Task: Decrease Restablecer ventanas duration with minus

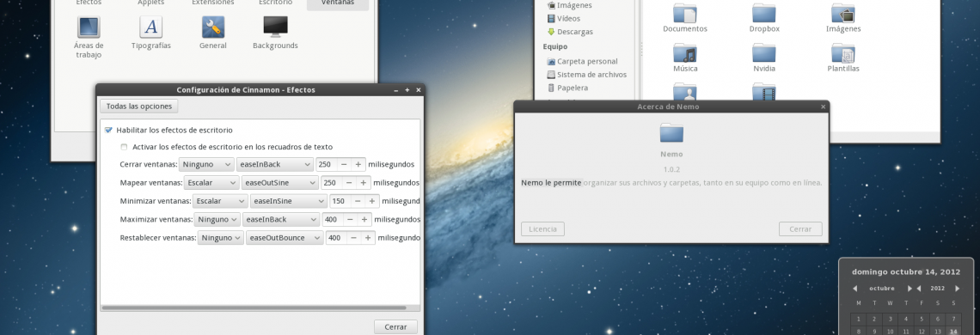Action: [x=354, y=238]
